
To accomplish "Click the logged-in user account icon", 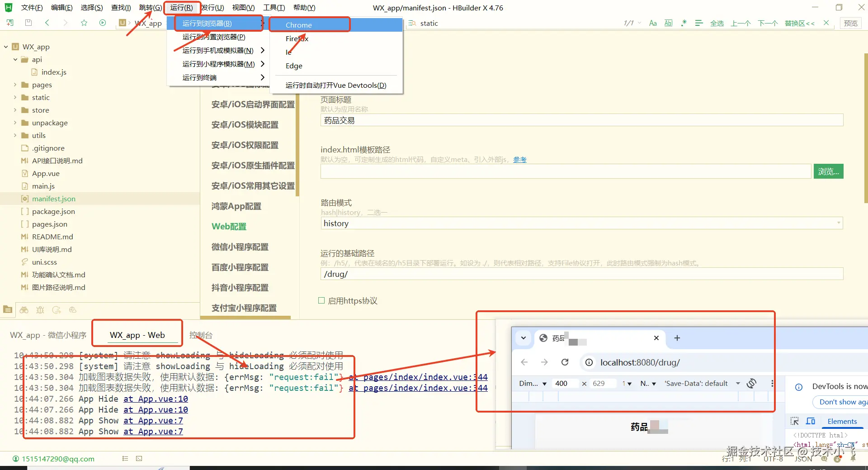I will (x=16, y=459).
